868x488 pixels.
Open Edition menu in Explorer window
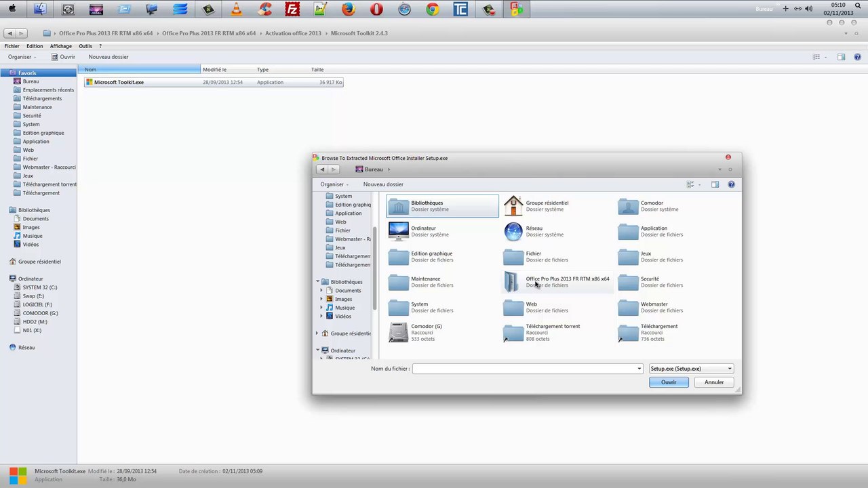tap(35, 46)
